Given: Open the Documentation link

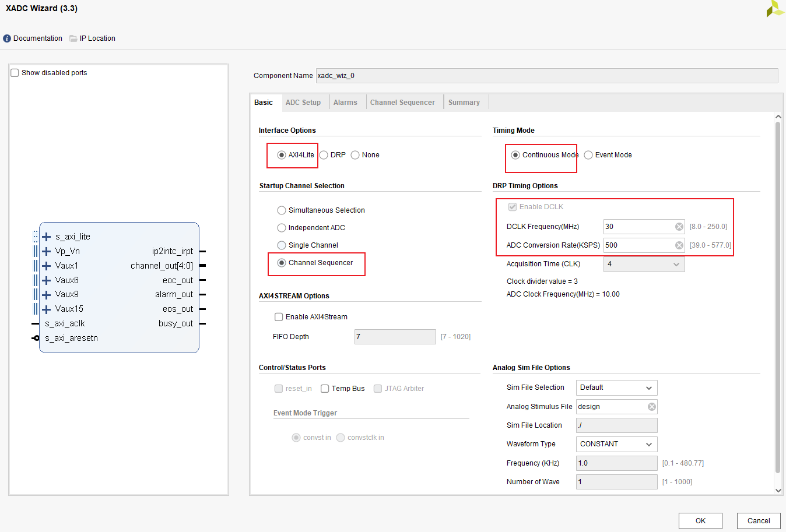Looking at the screenshot, I should (x=38, y=38).
